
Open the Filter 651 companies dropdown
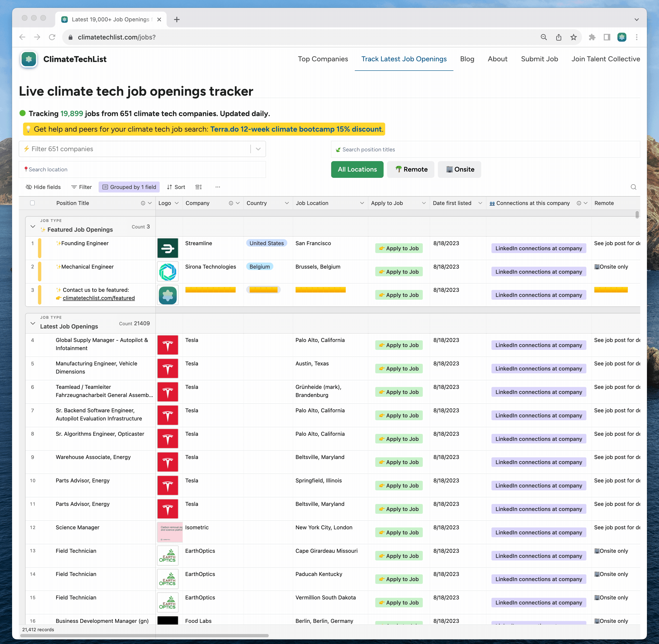click(258, 149)
